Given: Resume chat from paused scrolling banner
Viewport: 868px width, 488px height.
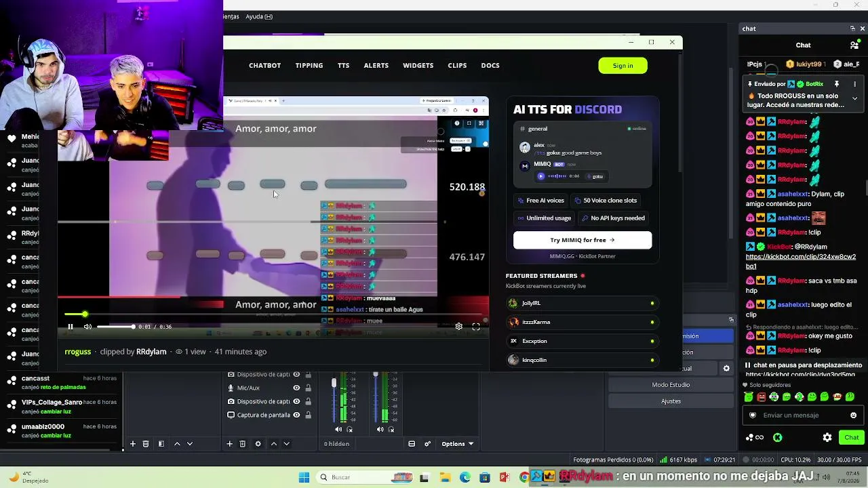Looking at the screenshot, I should click(x=804, y=365).
